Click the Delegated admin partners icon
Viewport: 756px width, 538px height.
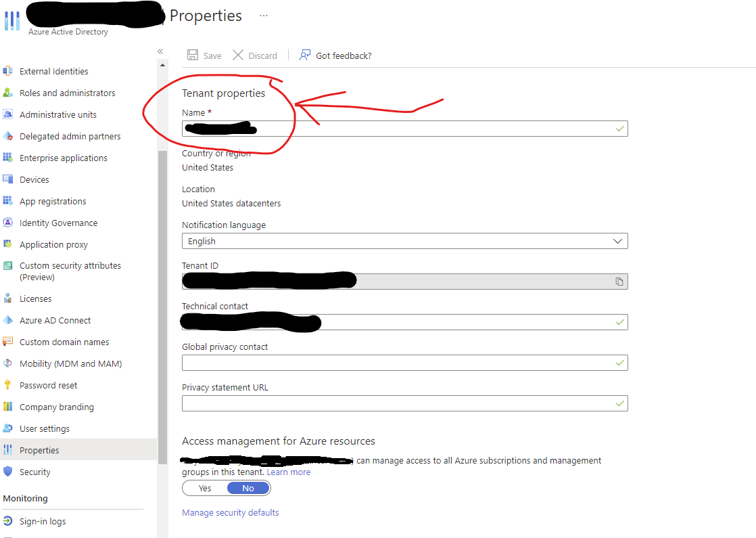[x=7, y=136]
